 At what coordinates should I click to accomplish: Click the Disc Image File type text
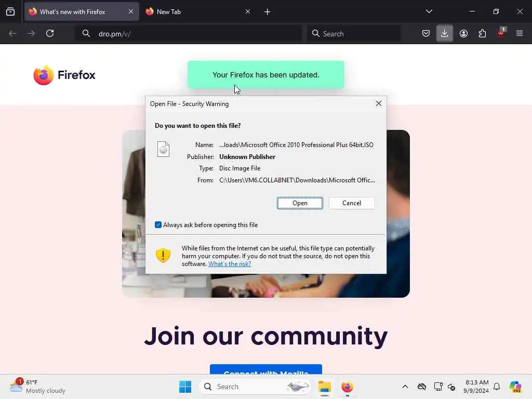coord(240,168)
